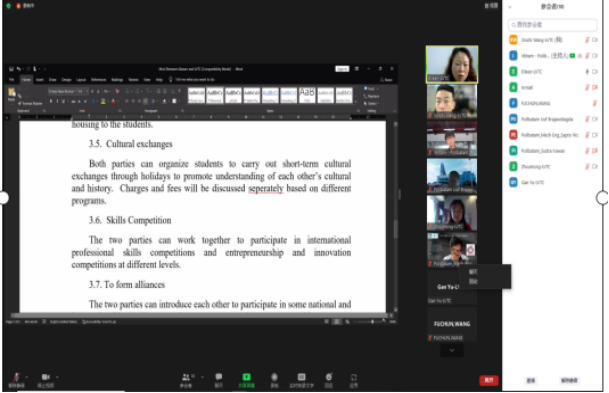Click the yellow text highlight color icon
The width and height of the screenshot is (609, 393).
tap(103, 101)
